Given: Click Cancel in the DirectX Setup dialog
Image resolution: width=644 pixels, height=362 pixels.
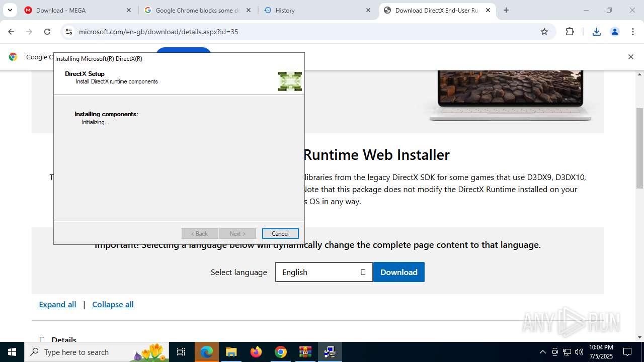Looking at the screenshot, I should [280, 234].
